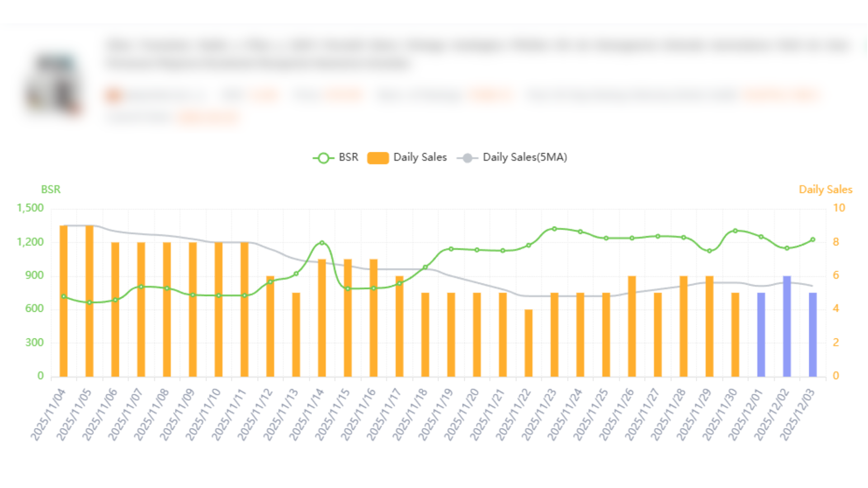Click the gray Daily Sales(5MA) dot legend icon
The height and width of the screenshot is (488, 868).
pos(467,158)
